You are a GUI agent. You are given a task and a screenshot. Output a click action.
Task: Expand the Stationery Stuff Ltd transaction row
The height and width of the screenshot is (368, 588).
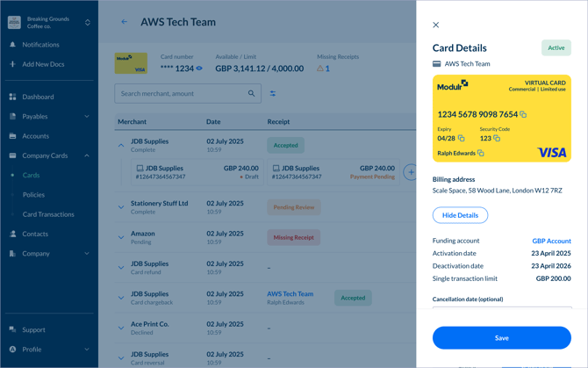pyautogui.click(x=121, y=207)
